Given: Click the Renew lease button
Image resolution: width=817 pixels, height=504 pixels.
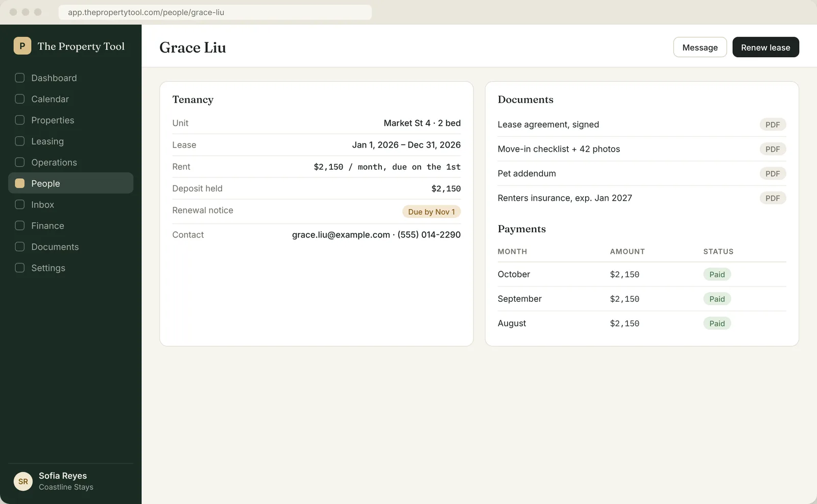Looking at the screenshot, I should pyautogui.click(x=765, y=47).
